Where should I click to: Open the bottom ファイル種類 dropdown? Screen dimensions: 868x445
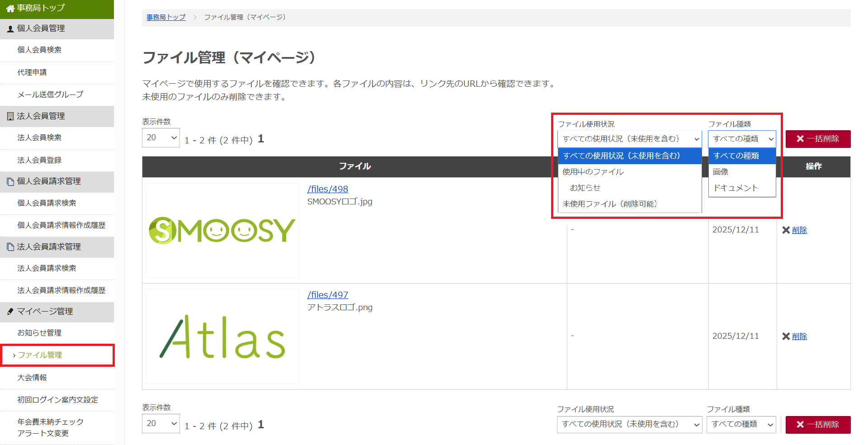[x=741, y=424]
